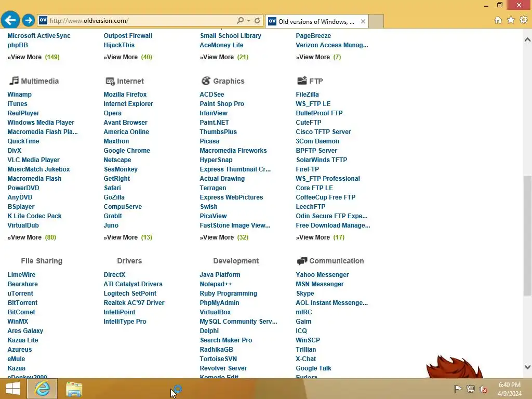Click the Multimedia music note icon
This screenshot has height=399, width=532.
tap(14, 81)
